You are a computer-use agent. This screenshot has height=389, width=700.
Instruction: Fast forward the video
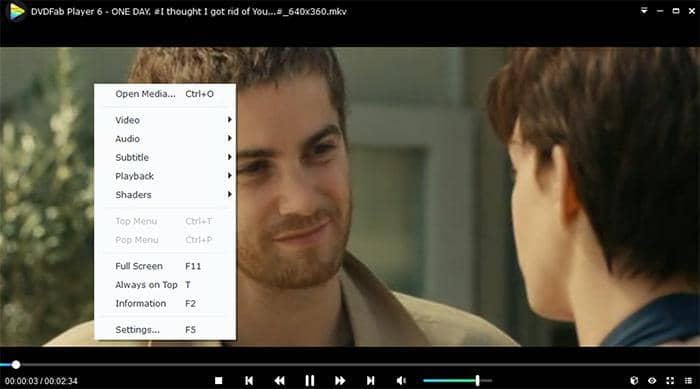pyautogui.click(x=340, y=381)
